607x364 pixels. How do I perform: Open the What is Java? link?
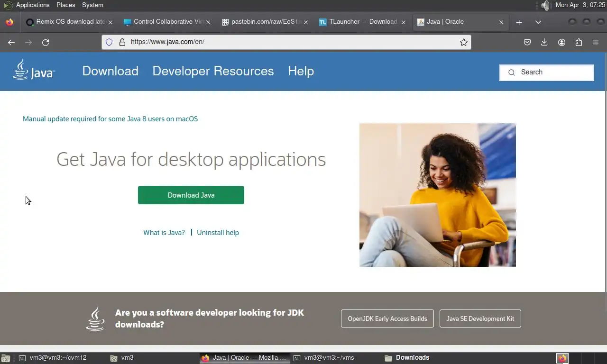(164, 233)
